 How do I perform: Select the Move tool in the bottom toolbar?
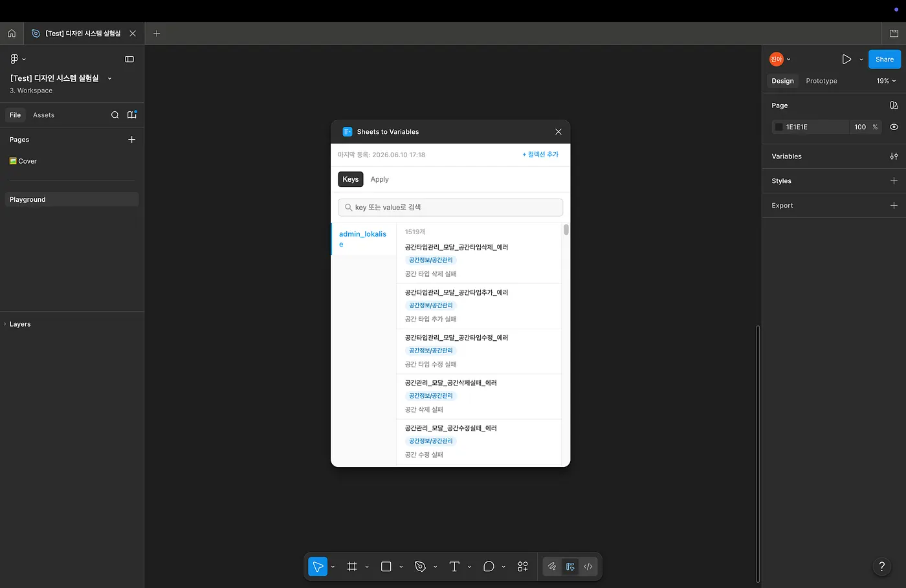pos(318,567)
